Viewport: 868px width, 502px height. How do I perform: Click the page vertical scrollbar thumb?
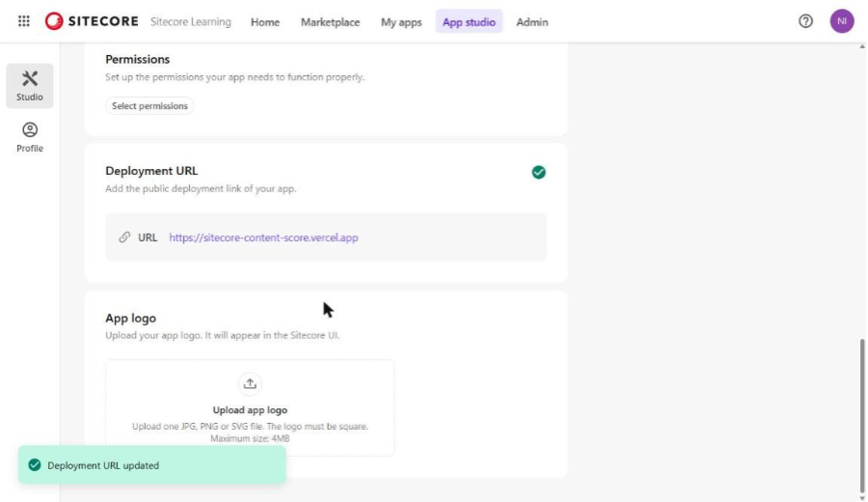[862, 414]
